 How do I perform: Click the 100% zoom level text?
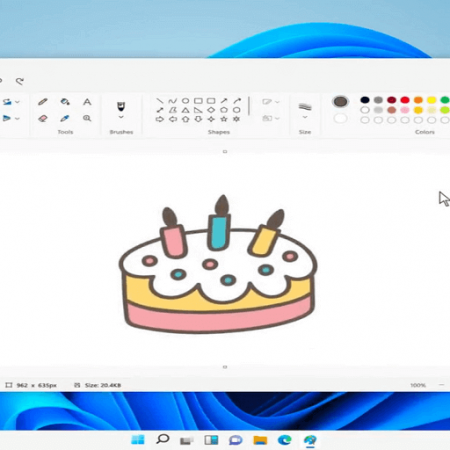(418, 385)
